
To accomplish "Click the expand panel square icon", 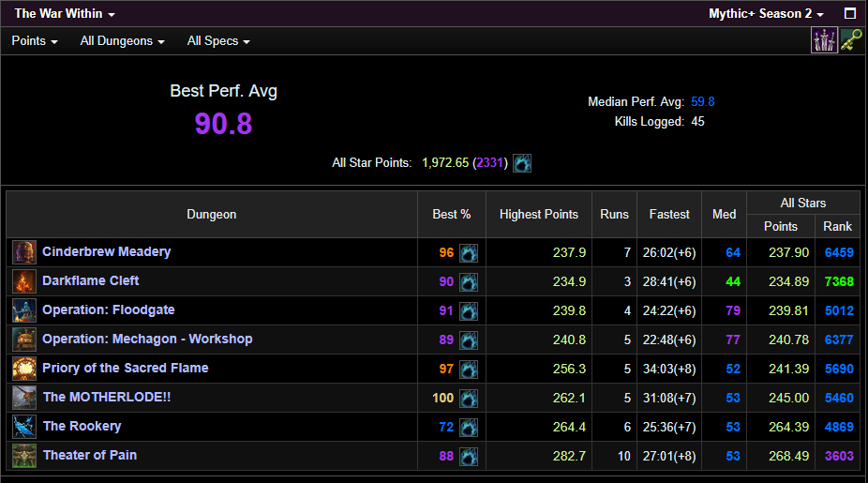I will pos(850,13).
